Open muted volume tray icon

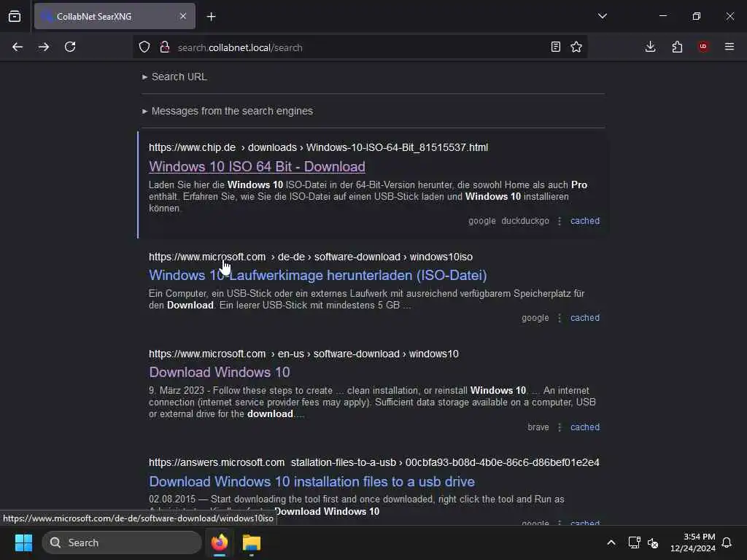[x=653, y=542]
